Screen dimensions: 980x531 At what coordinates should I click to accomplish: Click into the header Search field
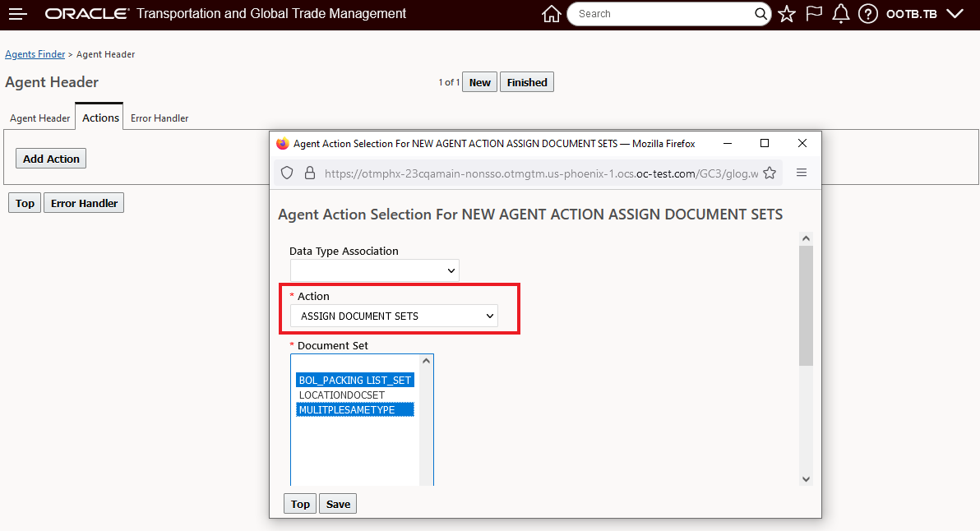[x=662, y=14]
